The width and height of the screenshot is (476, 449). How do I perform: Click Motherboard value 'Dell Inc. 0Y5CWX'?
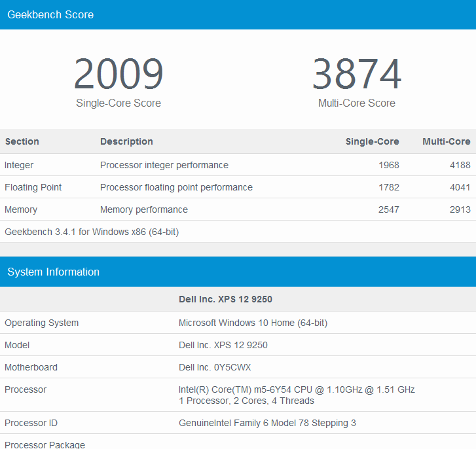[215, 367]
